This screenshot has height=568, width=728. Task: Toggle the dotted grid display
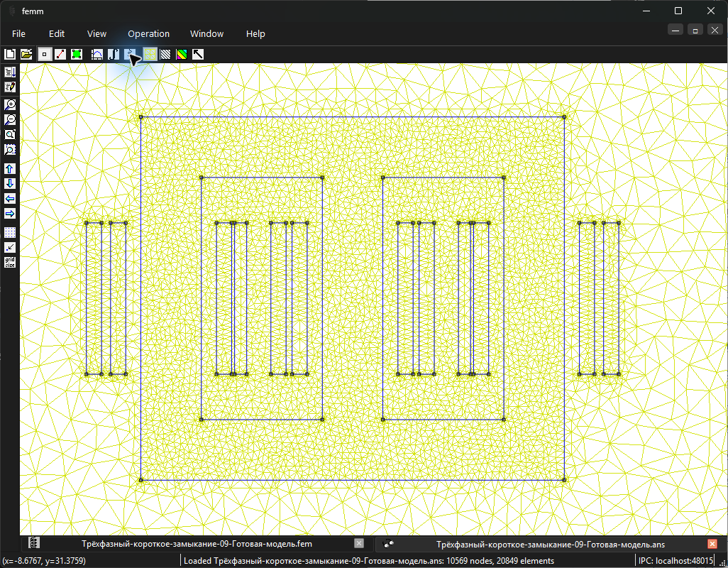click(x=10, y=232)
